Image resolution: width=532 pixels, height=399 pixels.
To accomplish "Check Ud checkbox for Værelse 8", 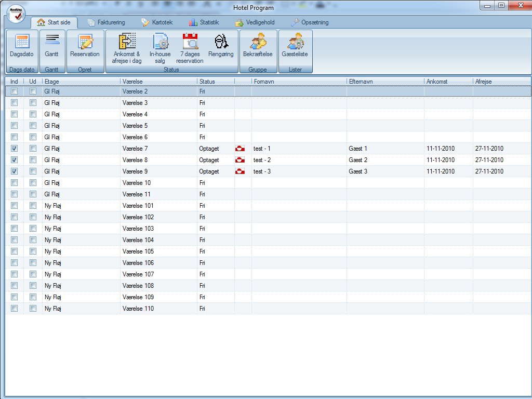I will (33, 160).
